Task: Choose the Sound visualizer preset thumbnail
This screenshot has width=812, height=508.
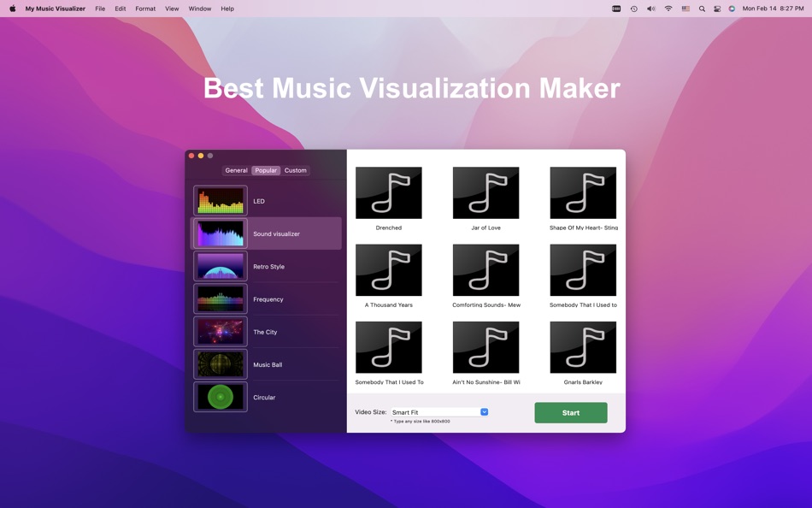Action: [x=220, y=233]
